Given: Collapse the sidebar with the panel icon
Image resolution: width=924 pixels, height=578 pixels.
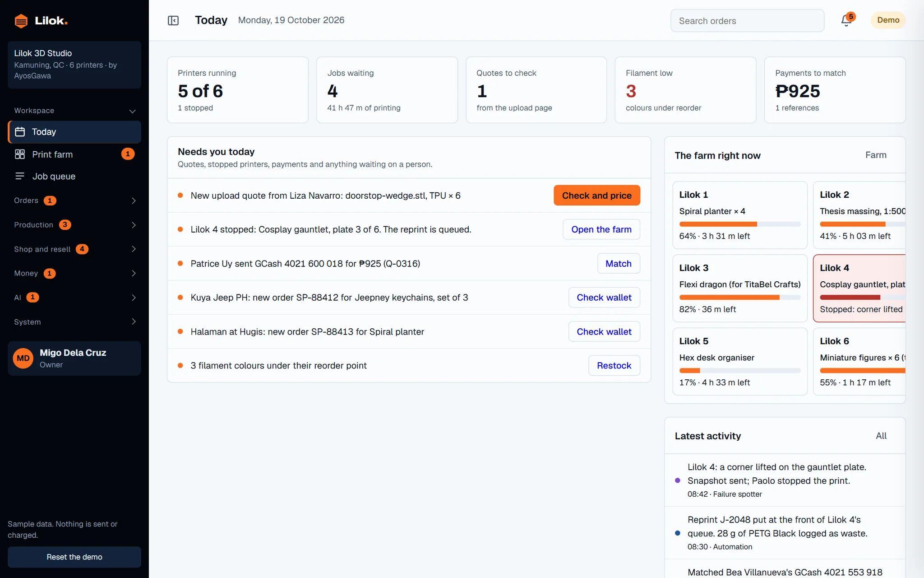Looking at the screenshot, I should pyautogui.click(x=173, y=20).
